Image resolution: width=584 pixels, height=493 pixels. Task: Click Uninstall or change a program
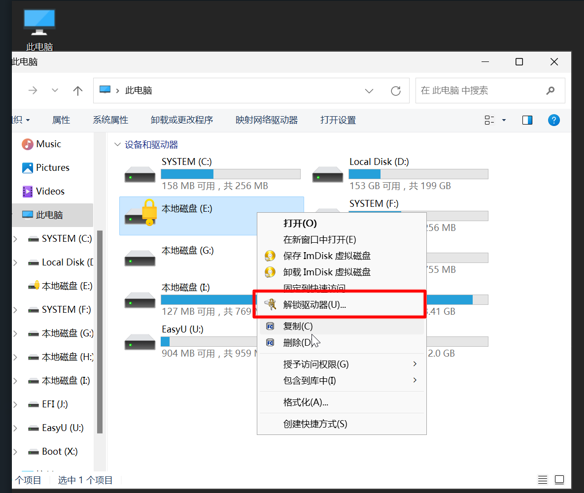182,120
